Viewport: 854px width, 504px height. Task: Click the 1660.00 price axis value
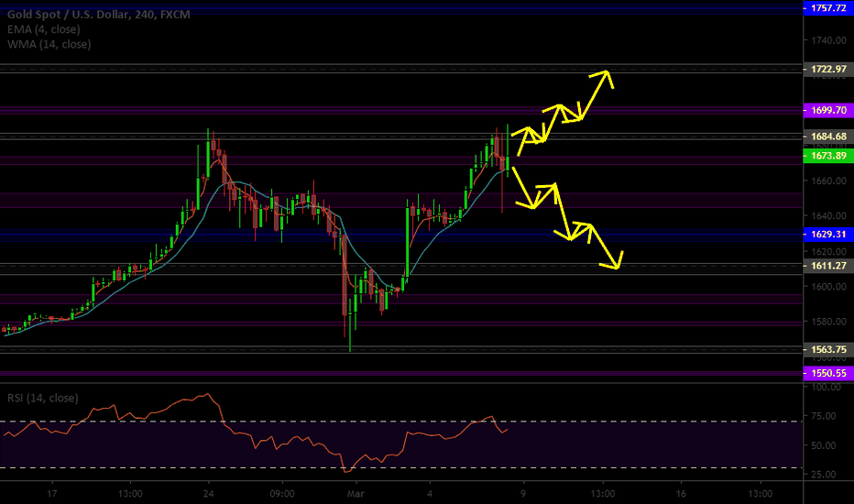[x=828, y=181]
